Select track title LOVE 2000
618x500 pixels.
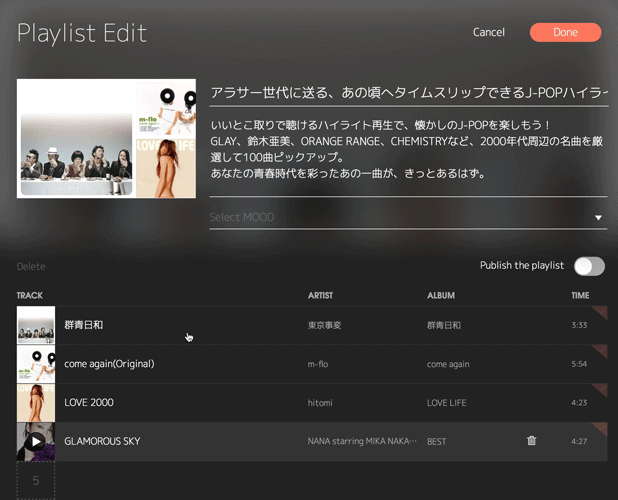coord(89,402)
